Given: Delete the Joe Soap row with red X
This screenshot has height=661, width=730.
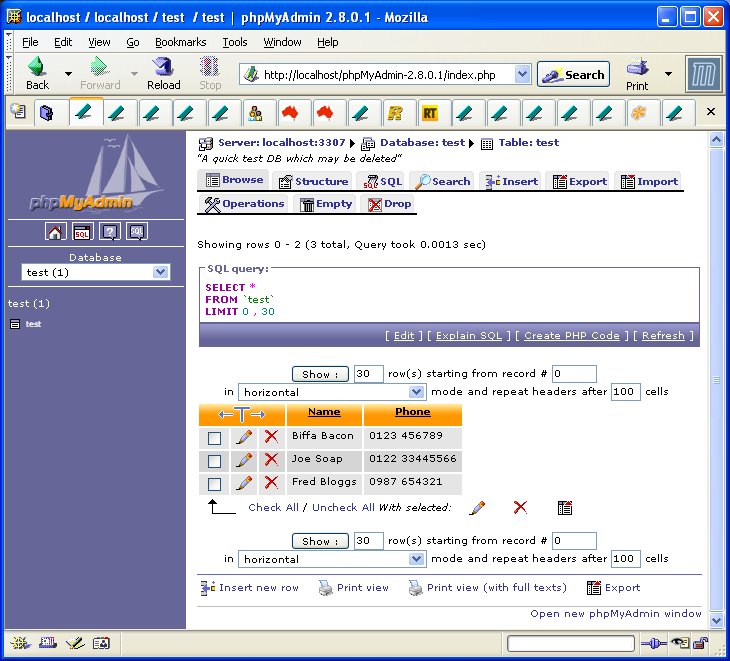Looking at the screenshot, I should [x=270, y=460].
